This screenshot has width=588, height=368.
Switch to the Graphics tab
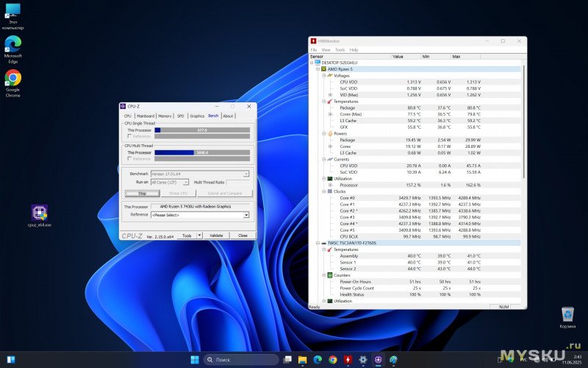[197, 116]
